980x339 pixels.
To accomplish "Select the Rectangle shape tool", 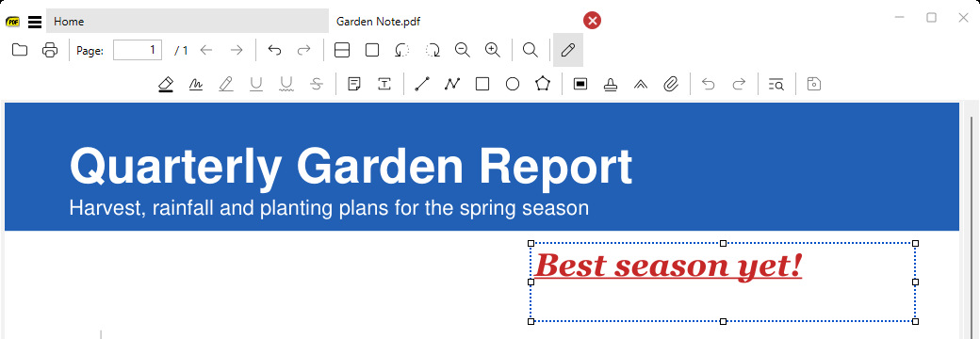I will [x=482, y=85].
